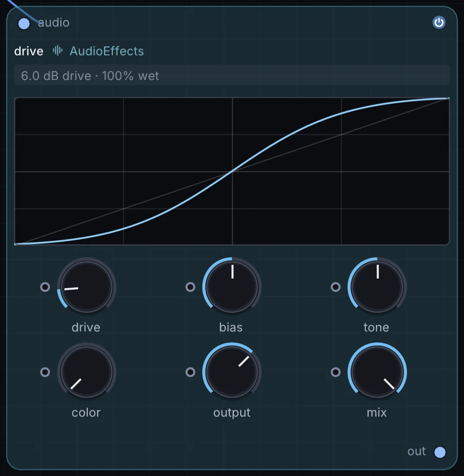This screenshot has width=464, height=476.
Task: Click the out port label
Action: [x=416, y=451]
